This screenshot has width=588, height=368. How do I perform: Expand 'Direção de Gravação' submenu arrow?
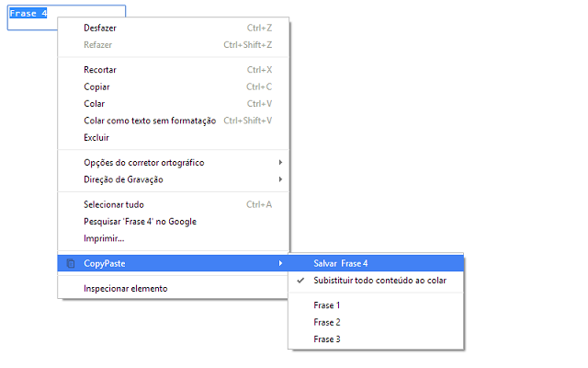pos(280,179)
